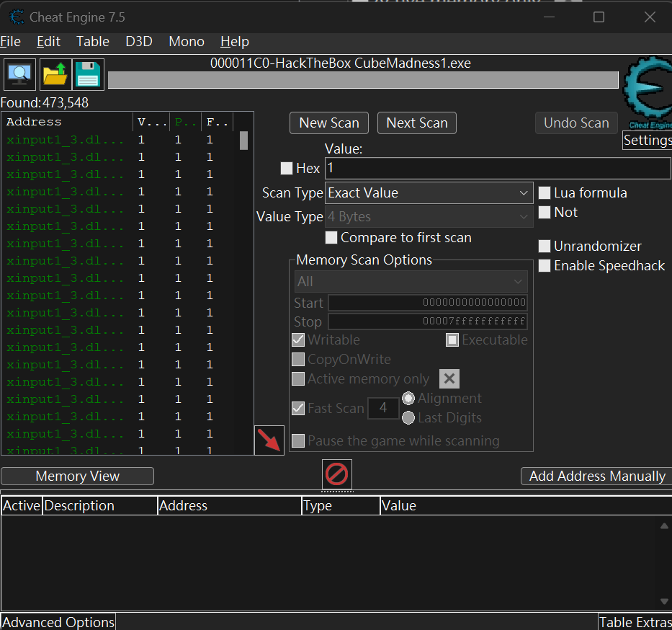Click the Active column header
Image resolution: width=672 pixels, height=630 pixels.
(22, 505)
